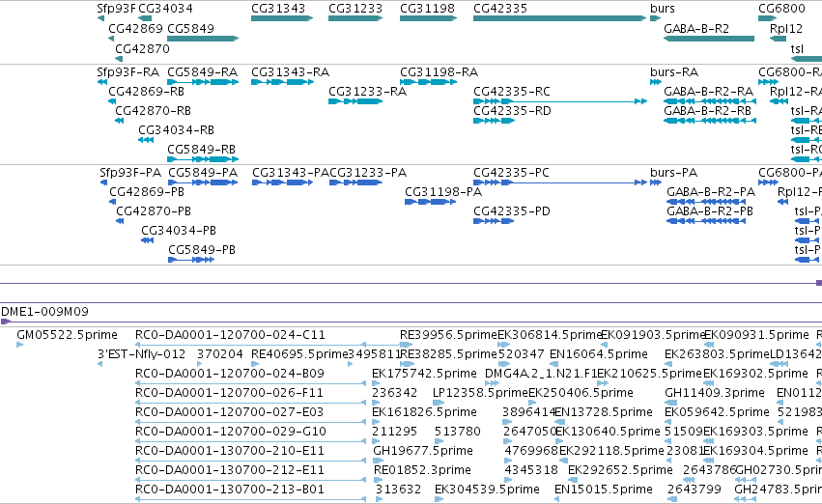Select the EK306814.5prime EST
822x504 pixels.
(550, 335)
